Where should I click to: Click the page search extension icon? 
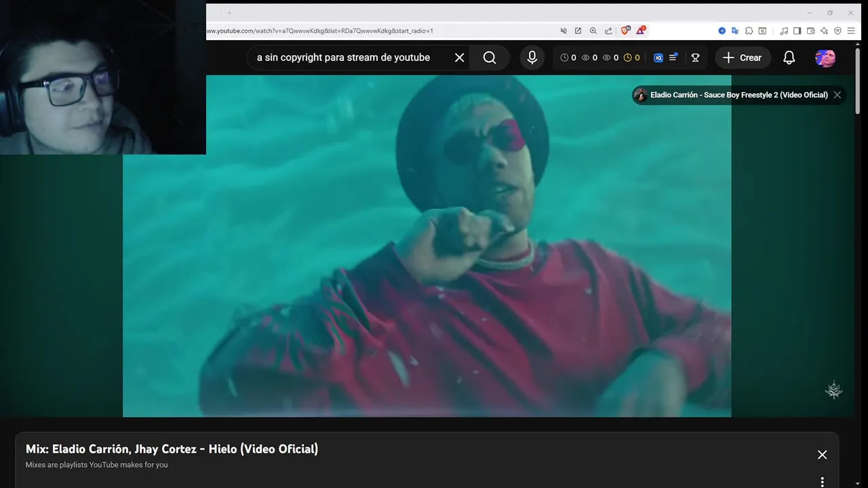tap(763, 30)
